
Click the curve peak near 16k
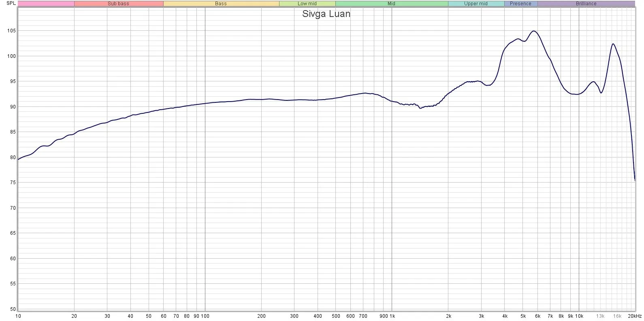click(x=613, y=44)
